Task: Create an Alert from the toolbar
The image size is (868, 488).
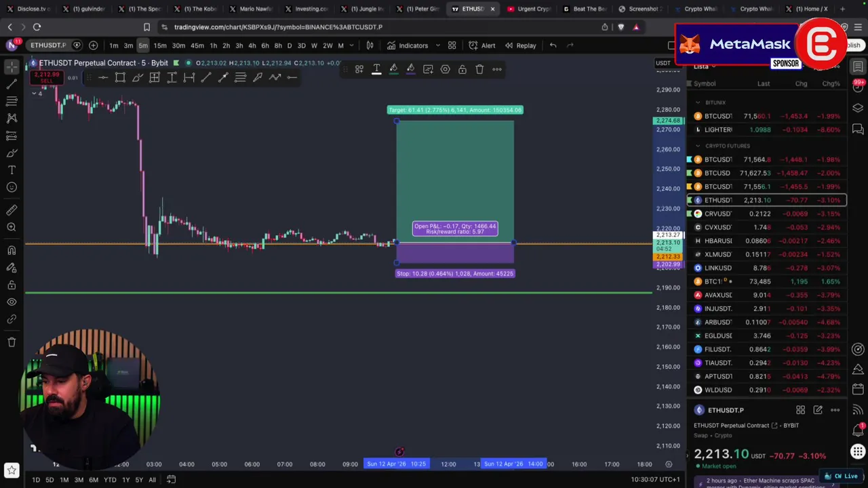Action: (x=481, y=45)
